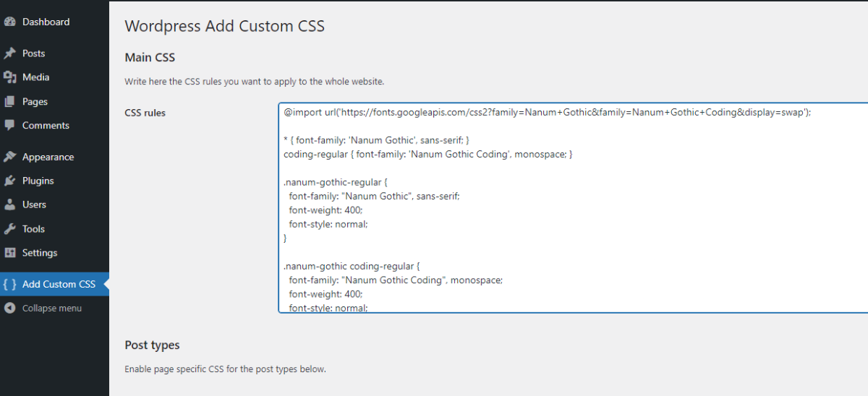Viewport: 868px width, 396px height.
Task: Open the Appearance menu label
Action: point(48,157)
